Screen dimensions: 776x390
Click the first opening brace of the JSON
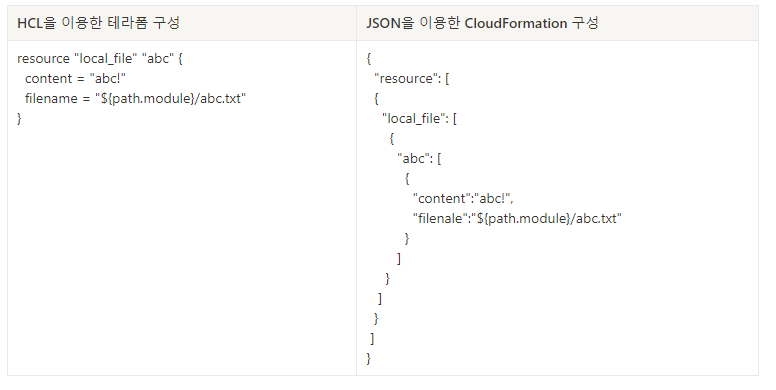369,59
